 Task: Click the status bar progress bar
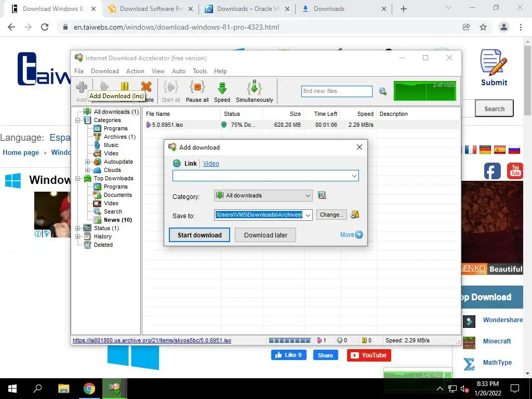(290, 340)
